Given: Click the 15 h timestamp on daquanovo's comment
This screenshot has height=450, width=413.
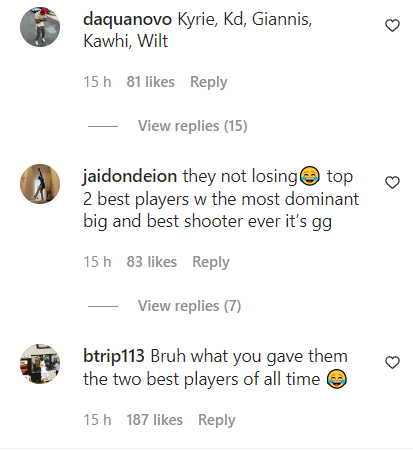Looking at the screenshot, I should (97, 82).
